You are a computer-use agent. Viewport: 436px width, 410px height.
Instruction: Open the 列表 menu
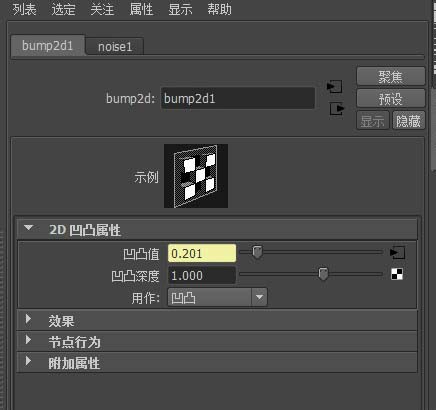(24, 9)
